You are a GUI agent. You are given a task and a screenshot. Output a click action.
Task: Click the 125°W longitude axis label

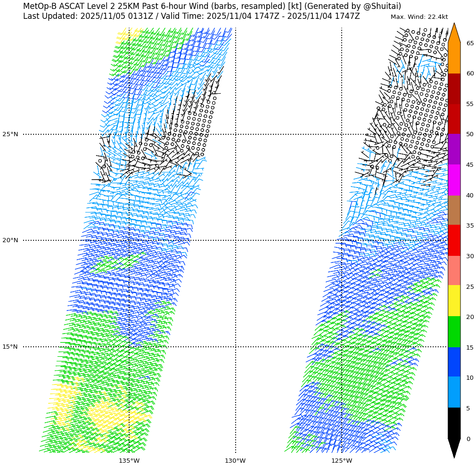(x=341, y=460)
